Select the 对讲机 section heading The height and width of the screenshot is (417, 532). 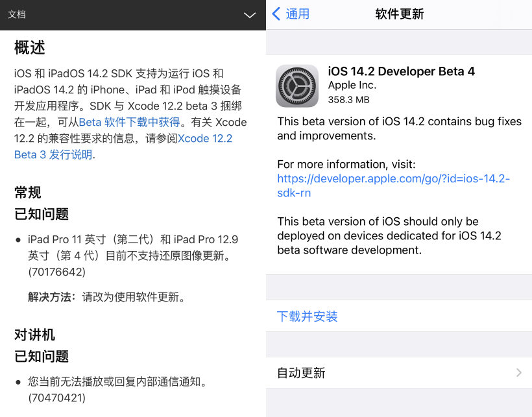point(35,335)
